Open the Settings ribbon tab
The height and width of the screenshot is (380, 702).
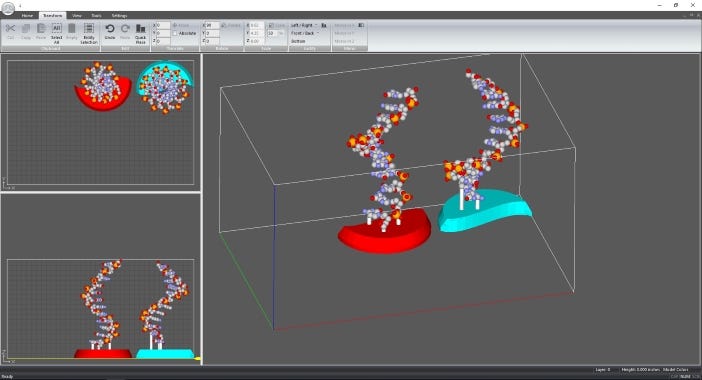119,16
